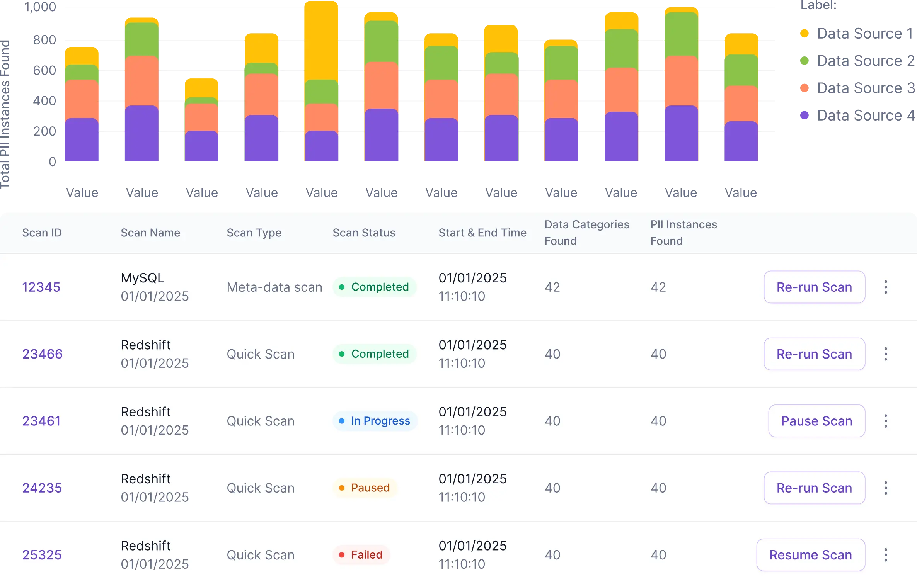Click the tallest yellow bar segment in chart
917x588 pixels.
[322, 41]
